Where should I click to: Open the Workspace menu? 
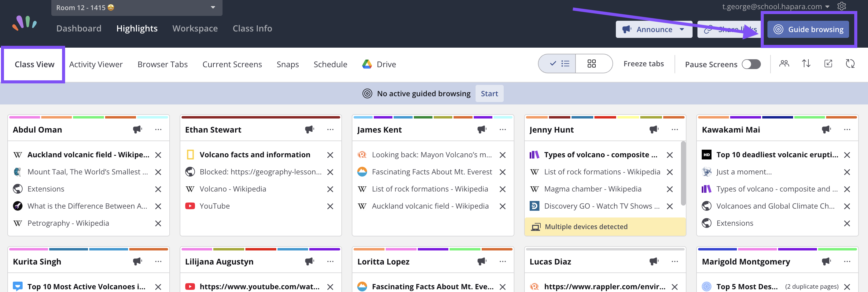click(195, 28)
